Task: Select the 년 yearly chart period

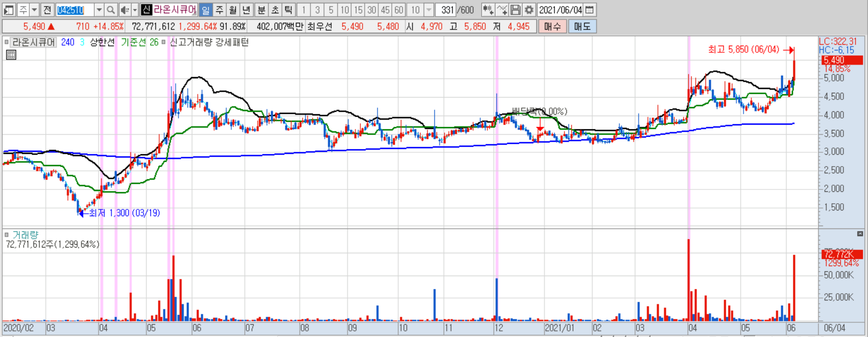Action: pyautogui.click(x=246, y=10)
